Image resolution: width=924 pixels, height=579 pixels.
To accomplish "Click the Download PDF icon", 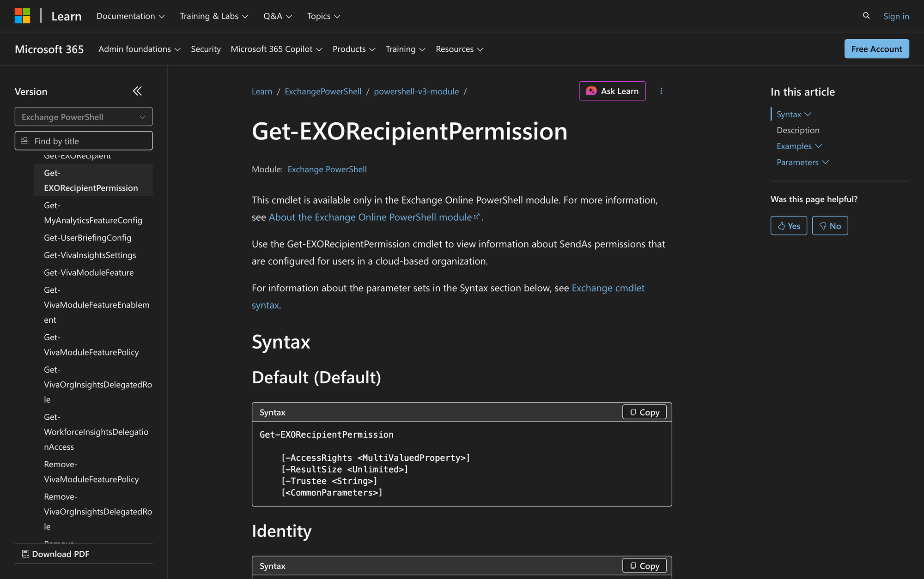I will click(x=25, y=553).
